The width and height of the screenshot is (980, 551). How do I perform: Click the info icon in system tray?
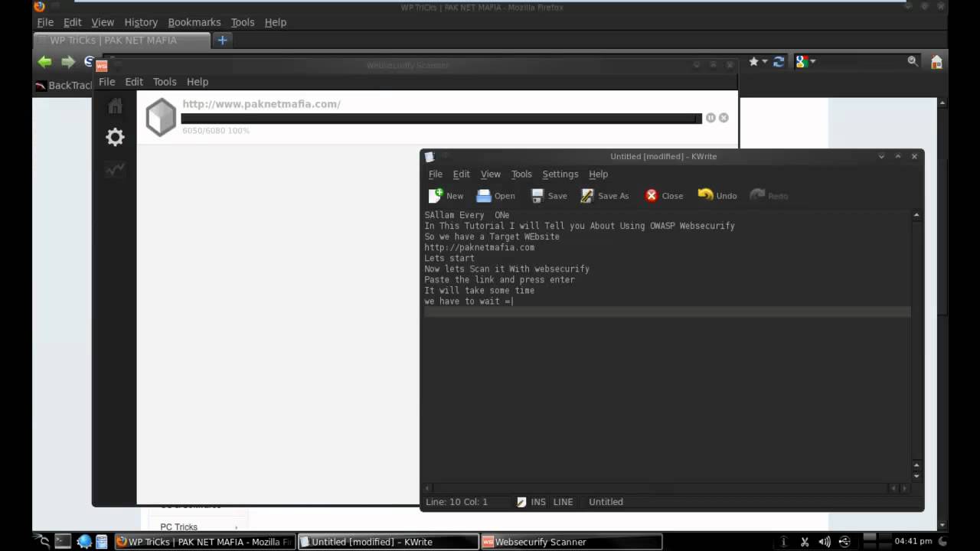[x=784, y=542]
